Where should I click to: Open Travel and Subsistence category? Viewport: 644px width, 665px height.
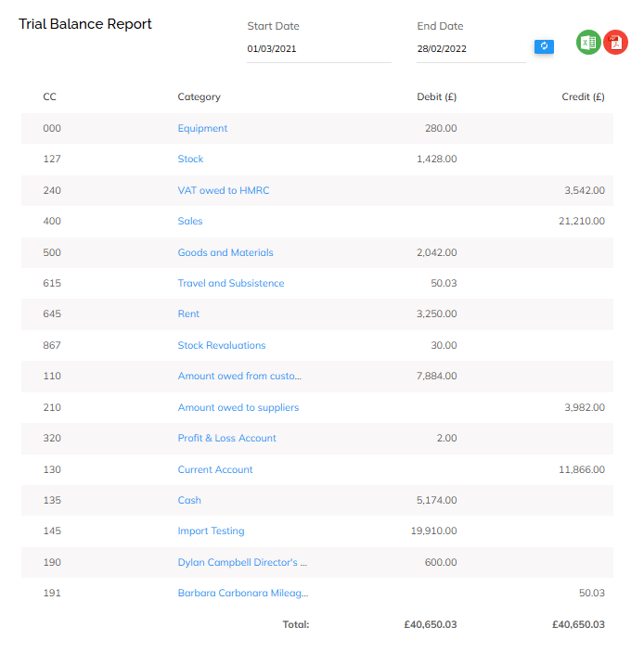231,284
